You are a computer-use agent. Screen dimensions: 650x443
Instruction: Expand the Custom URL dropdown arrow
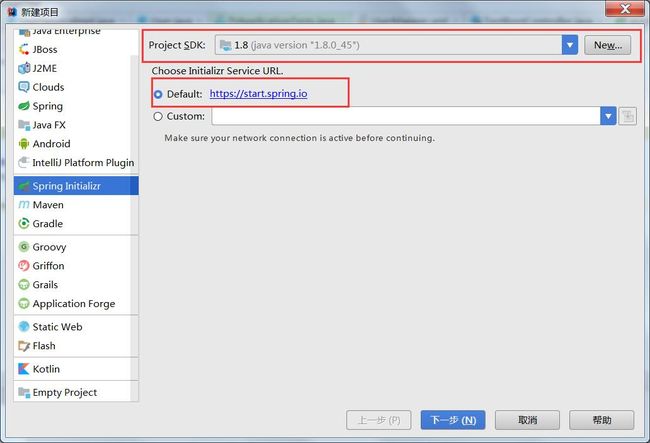pyautogui.click(x=608, y=116)
